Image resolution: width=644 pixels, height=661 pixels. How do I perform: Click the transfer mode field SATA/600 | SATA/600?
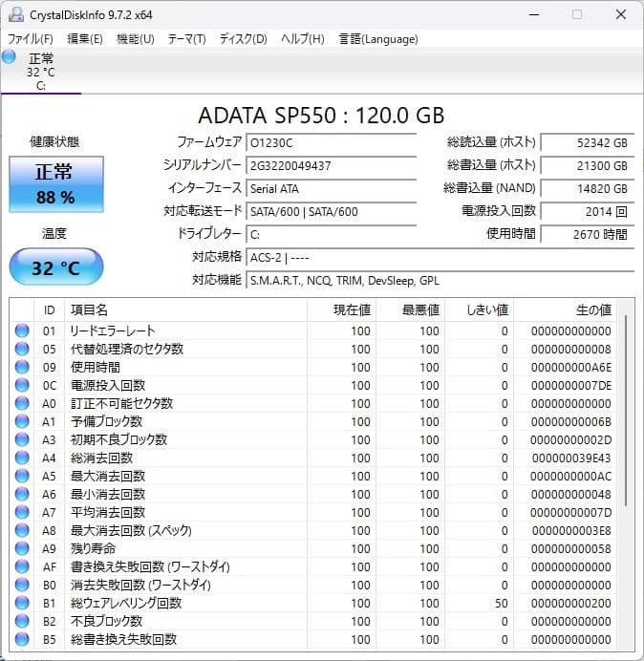[x=331, y=211]
